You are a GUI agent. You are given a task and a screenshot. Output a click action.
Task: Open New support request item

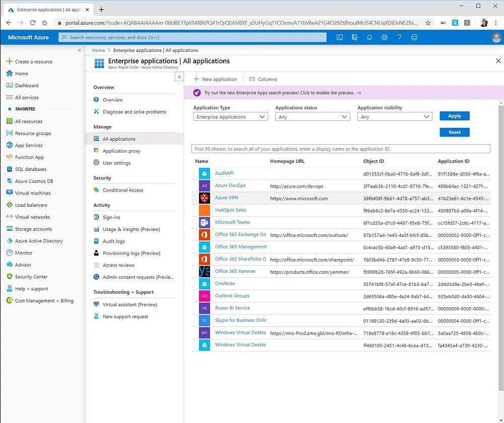click(x=125, y=317)
